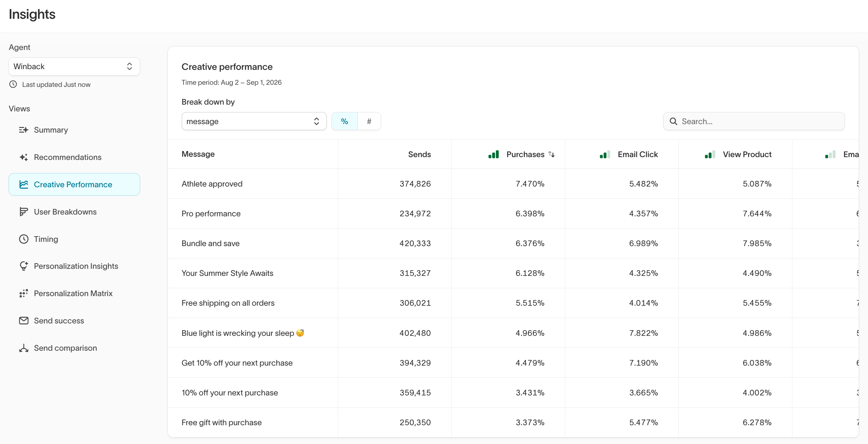Image resolution: width=868 pixels, height=444 pixels.
Task: Click the Personalization Insights lightbulb icon
Action: (24, 266)
